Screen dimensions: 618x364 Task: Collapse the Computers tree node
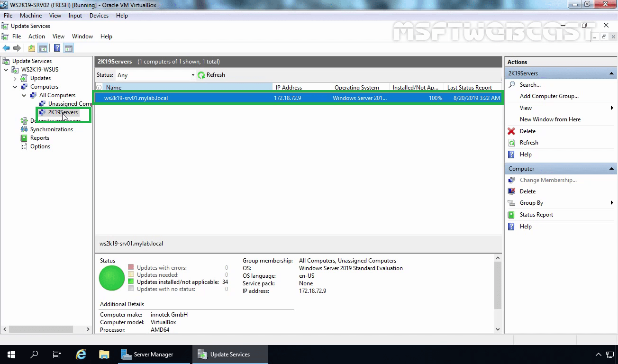click(x=15, y=87)
